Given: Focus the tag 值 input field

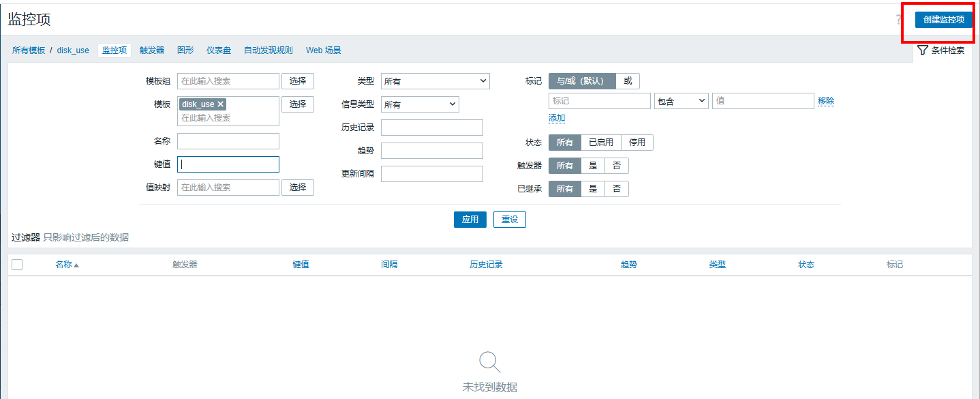Looking at the screenshot, I should 763,101.
